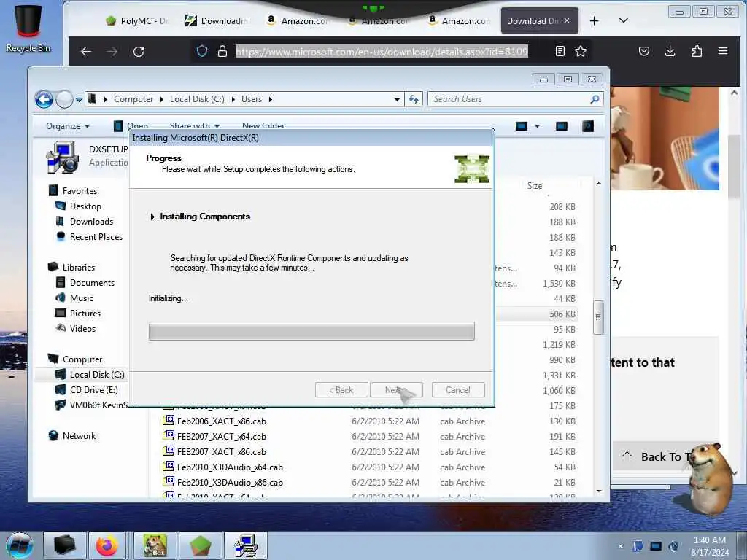Viewport: 747px width, 560px height.
Task: Reload the Firefox page
Action: (x=139, y=52)
